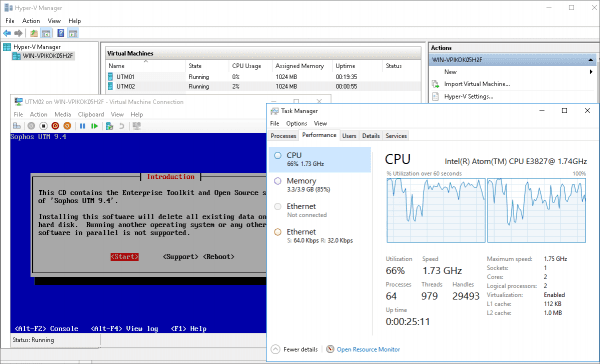Click the red Shut Down icon in VM toolbar
The width and height of the screenshot is (600, 364).
tap(55, 126)
